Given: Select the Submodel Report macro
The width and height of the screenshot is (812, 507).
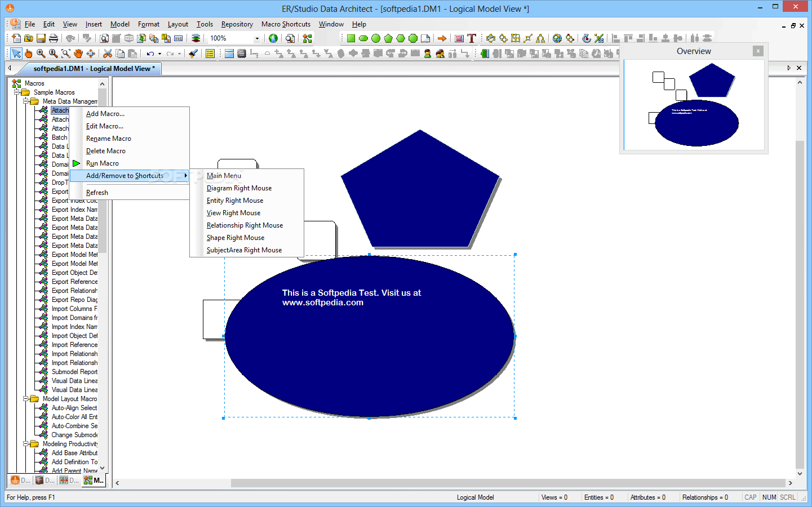Looking at the screenshot, I should coord(74,372).
